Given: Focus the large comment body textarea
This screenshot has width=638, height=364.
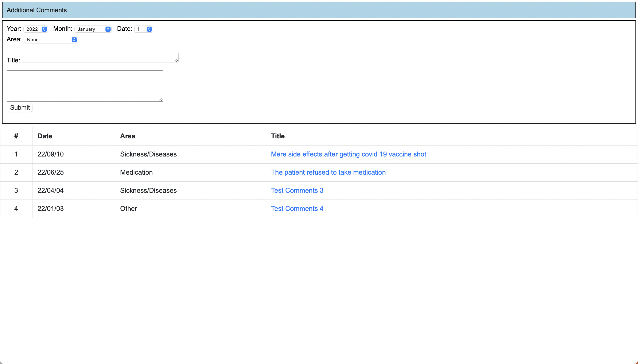Looking at the screenshot, I should [x=85, y=86].
